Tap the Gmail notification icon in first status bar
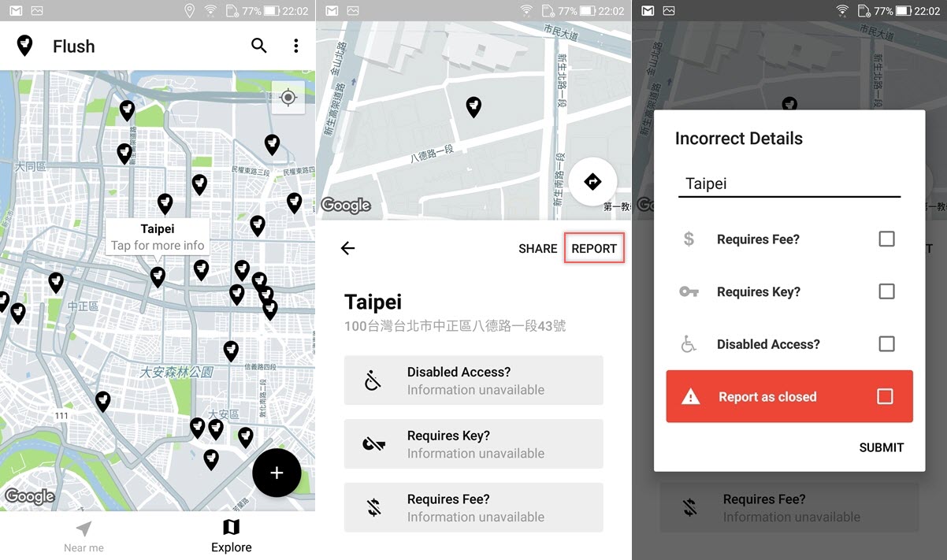 tap(16, 11)
